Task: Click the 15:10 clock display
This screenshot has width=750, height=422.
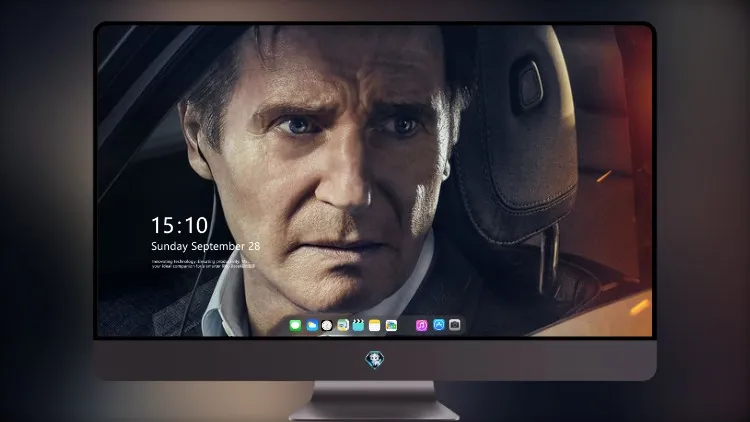Action: 179,225
